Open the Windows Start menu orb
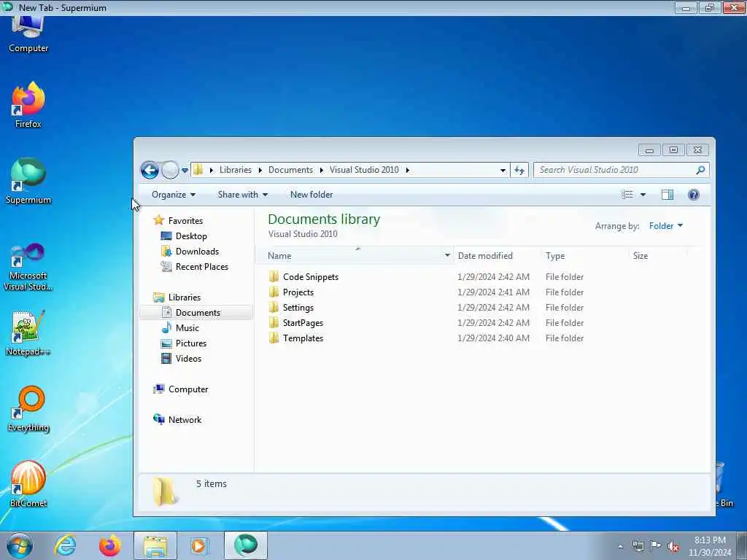 (x=20, y=545)
